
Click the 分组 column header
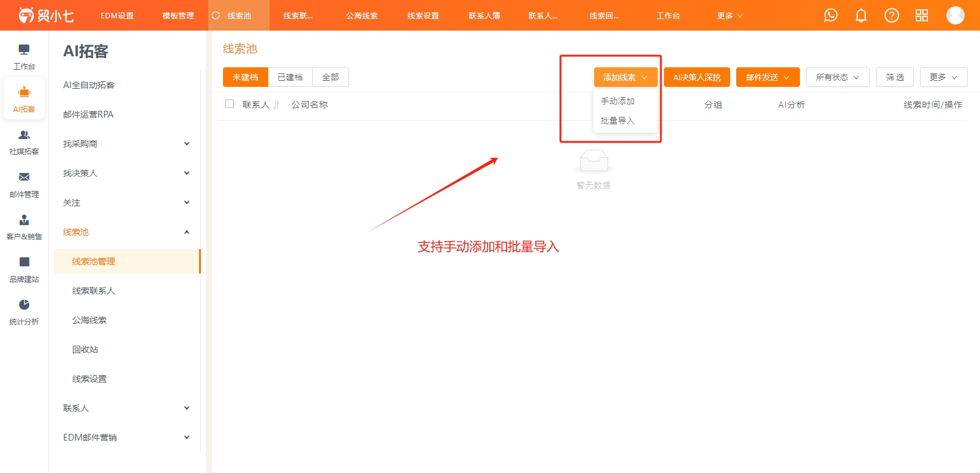713,105
